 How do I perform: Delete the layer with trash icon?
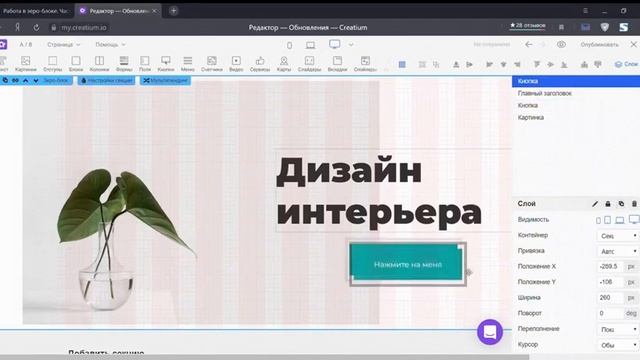[x=634, y=204]
